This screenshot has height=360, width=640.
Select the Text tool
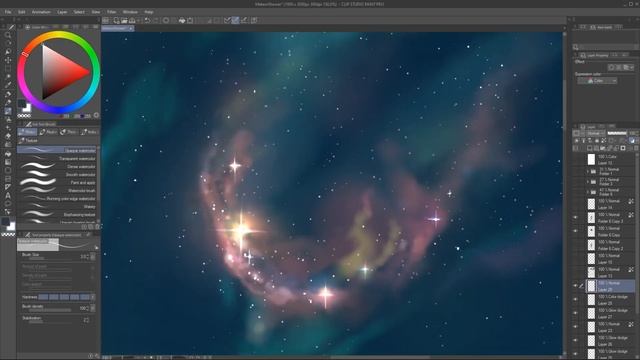tap(8, 196)
